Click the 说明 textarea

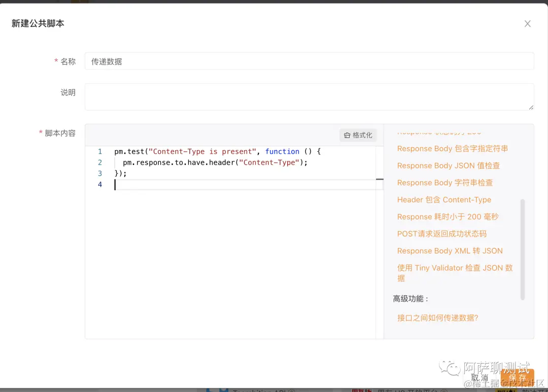[x=310, y=97]
